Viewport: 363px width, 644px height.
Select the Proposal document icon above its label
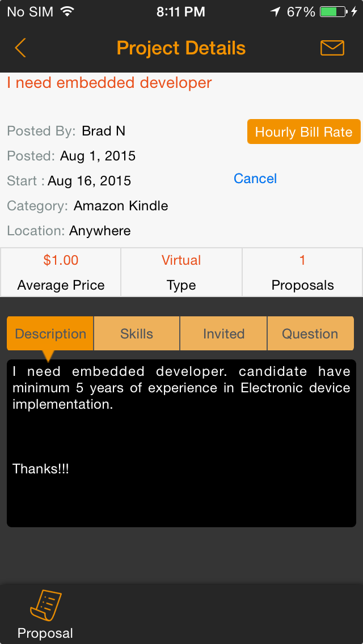tap(45, 605)
